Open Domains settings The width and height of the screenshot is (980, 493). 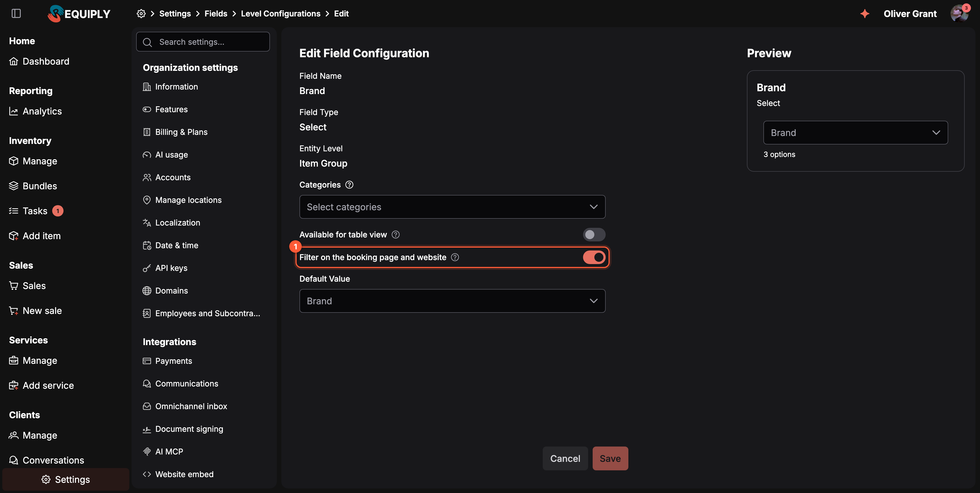click(165, 291)
